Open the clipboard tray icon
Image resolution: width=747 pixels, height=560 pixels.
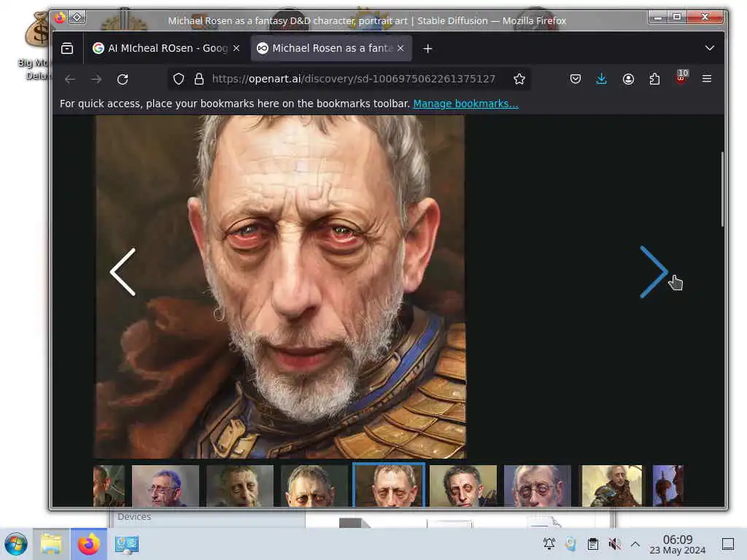click(593, 544)
